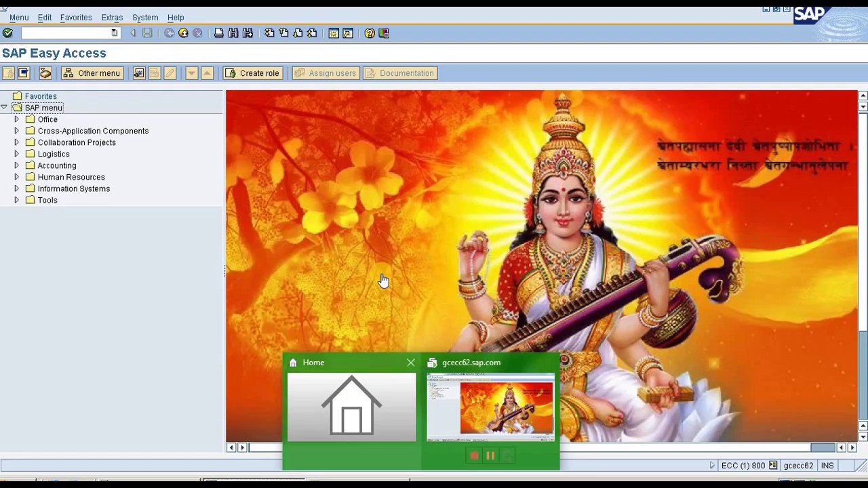Open the Menu menu
Screen dimensions: 868x488
coord(19,18)
